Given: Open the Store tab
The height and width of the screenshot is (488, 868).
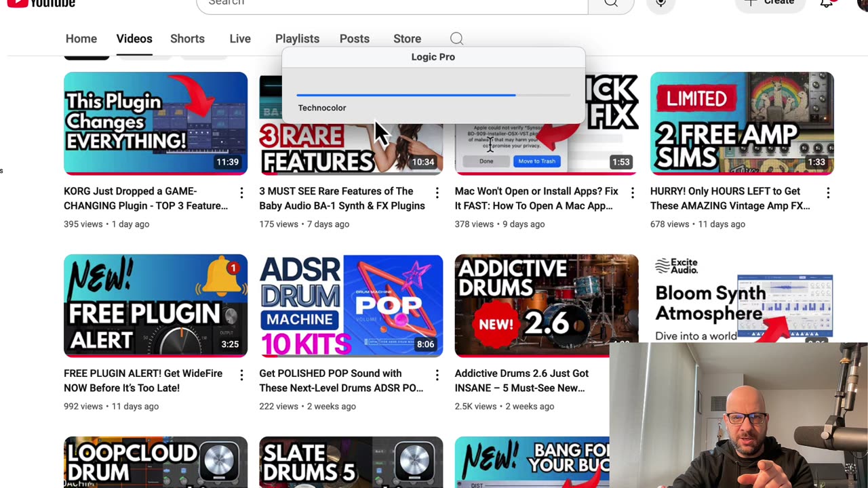Looking at the screenshot, I should [407, 39].
